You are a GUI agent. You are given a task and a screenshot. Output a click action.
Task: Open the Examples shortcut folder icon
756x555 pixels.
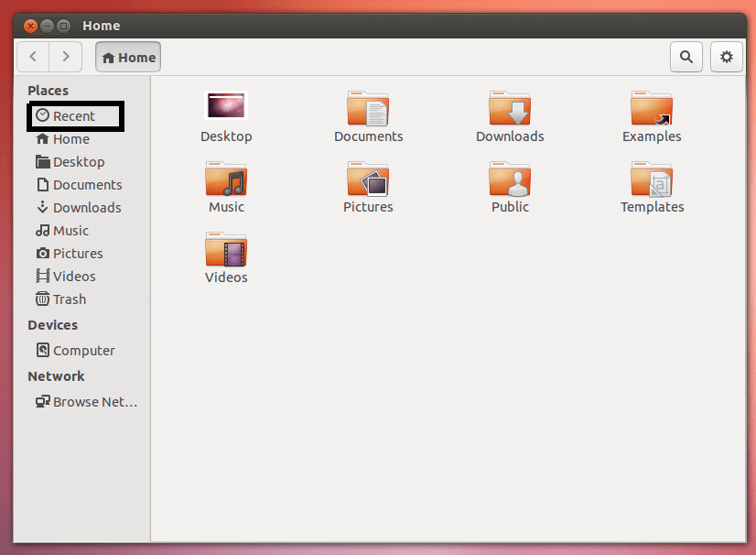(652, 109)
